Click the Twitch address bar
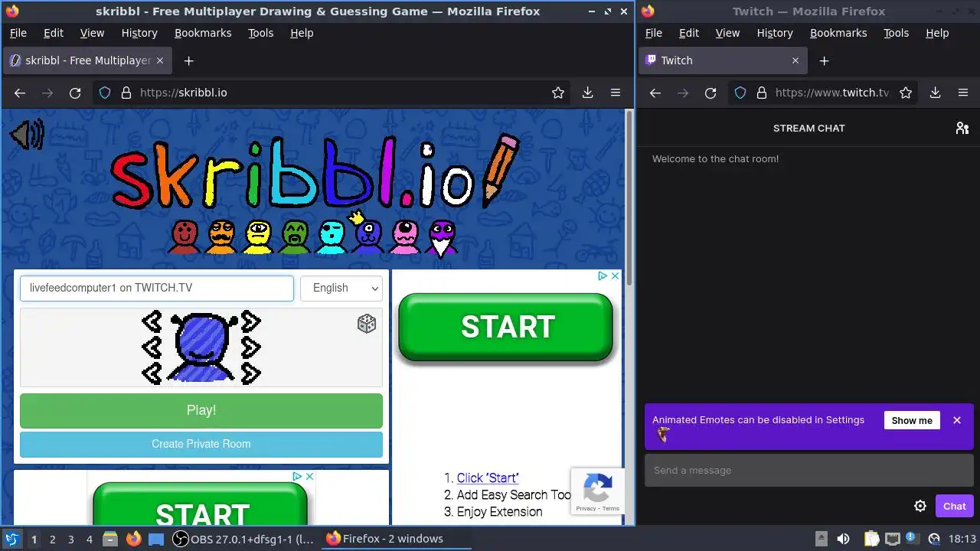This screenshot has height=551, width=980. click(x=823, y=93)
